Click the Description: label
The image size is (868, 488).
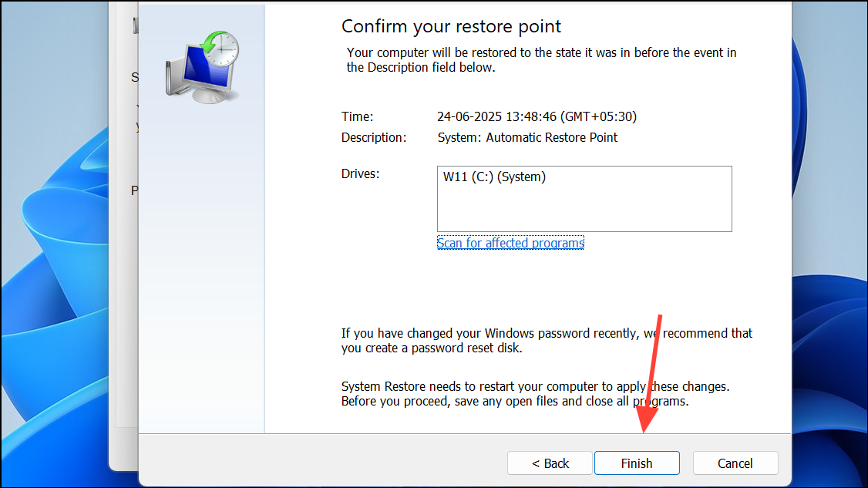373,137
